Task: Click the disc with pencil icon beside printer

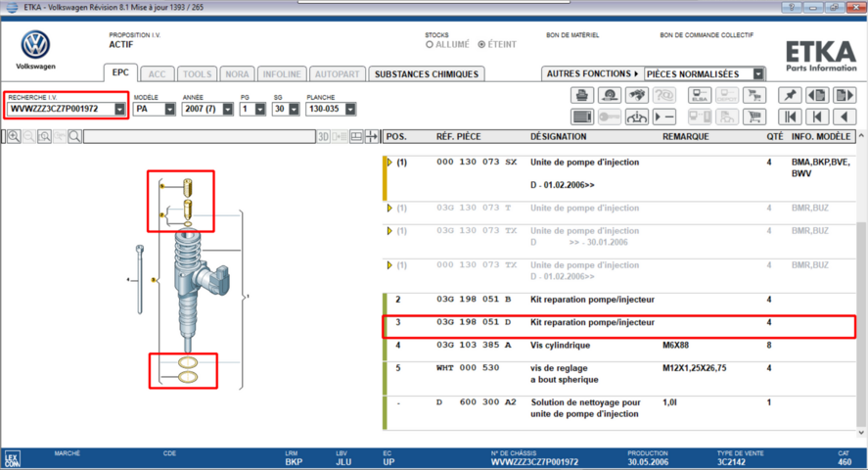Action: pyautogui.click(x=610, y=95)
